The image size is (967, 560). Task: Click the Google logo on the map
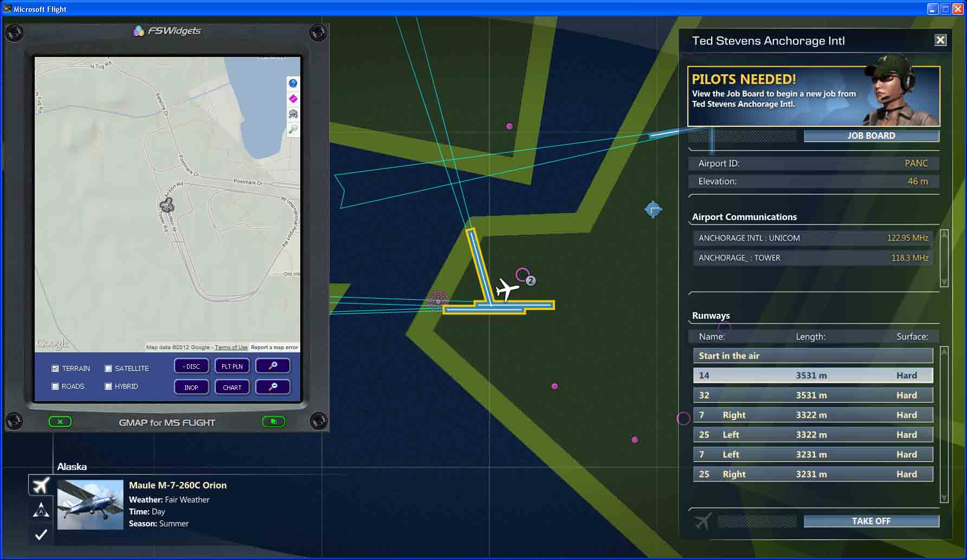pyautogui.click(x=52, y=343)
